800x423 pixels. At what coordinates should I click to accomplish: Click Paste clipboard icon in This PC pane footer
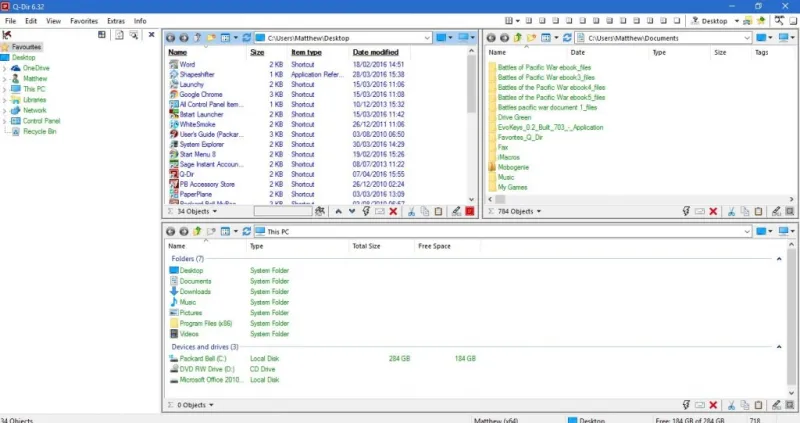coord(760,405)
